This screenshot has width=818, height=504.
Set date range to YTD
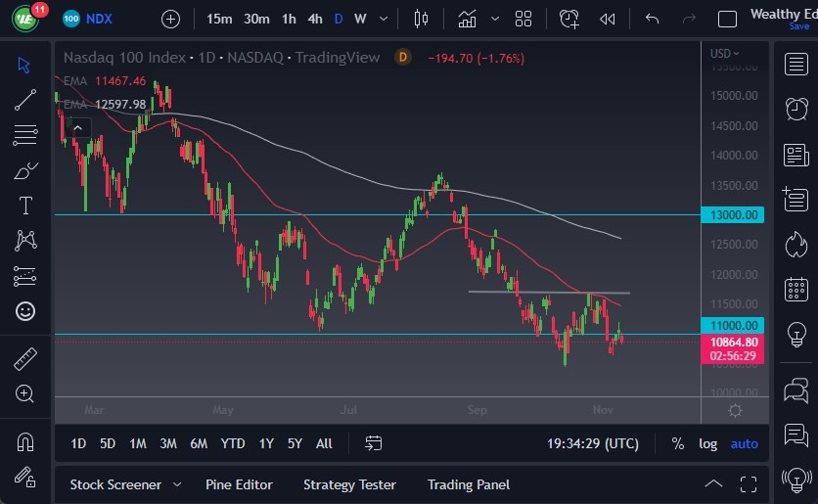(x=233, y=443)
